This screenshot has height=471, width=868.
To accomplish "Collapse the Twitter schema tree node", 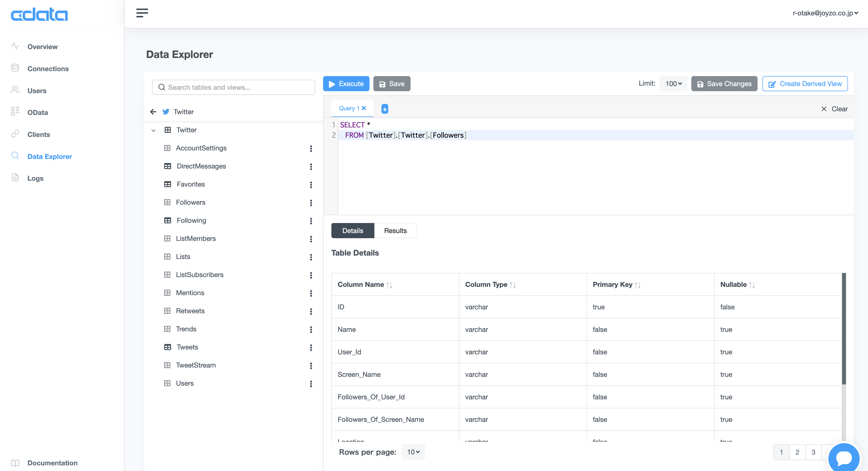I will pos(154,130).
